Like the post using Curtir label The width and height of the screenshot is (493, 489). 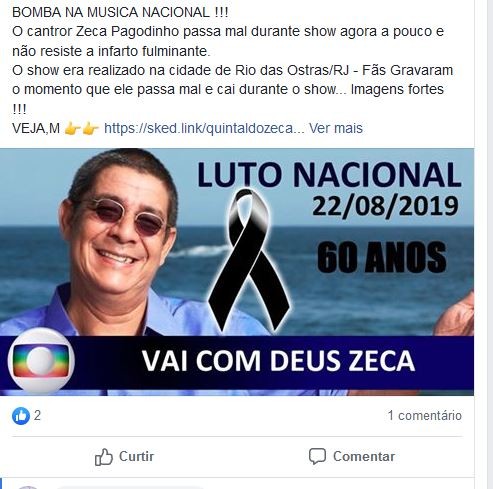[x=137, y=456]
